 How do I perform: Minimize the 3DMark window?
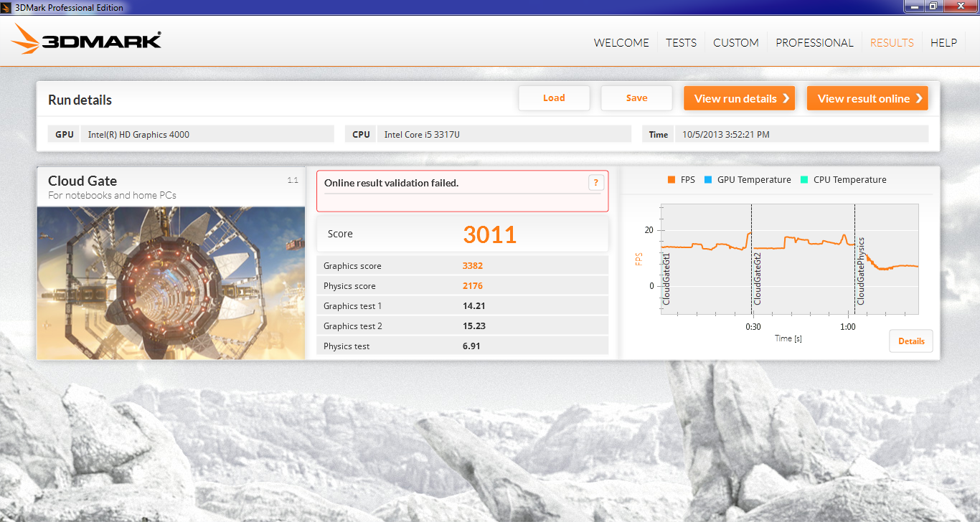(914, 6)
